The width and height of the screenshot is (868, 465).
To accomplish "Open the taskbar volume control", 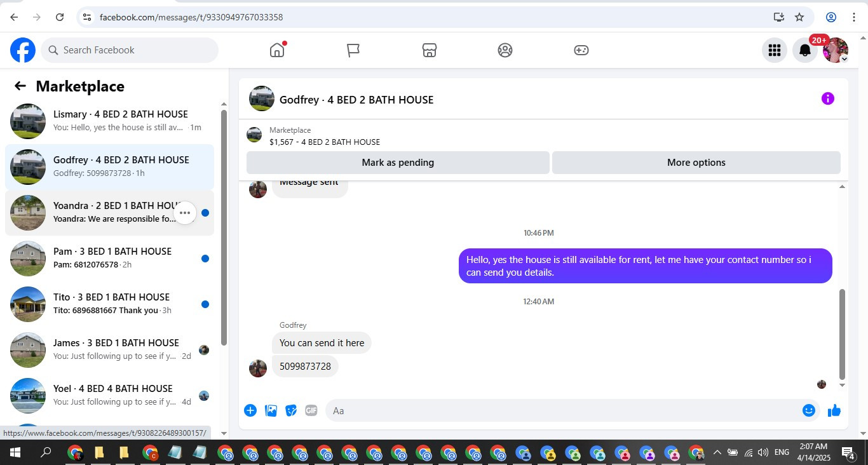I will 763,453.
